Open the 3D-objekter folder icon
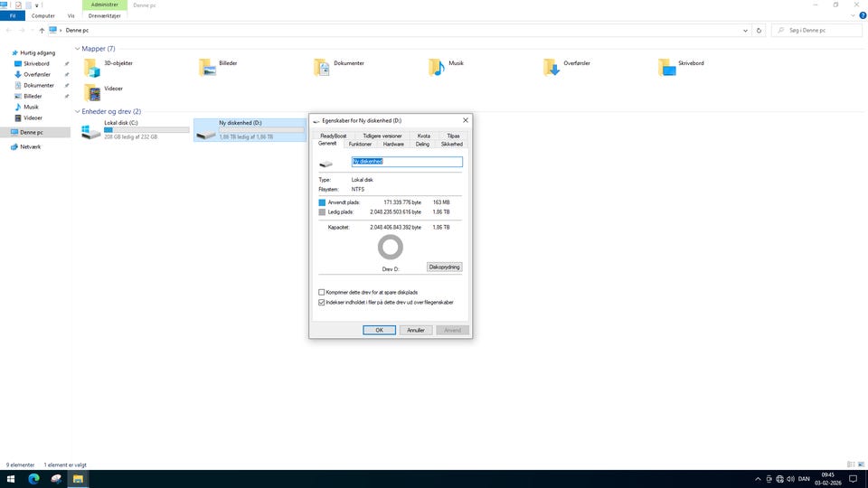The height and width of the screenshot is (488, 868). [91, 68]
